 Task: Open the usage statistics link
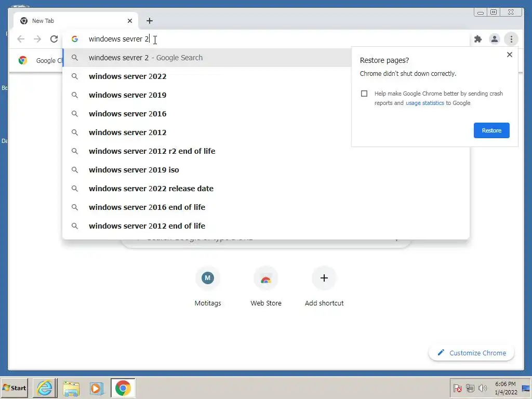click(425, 103)
